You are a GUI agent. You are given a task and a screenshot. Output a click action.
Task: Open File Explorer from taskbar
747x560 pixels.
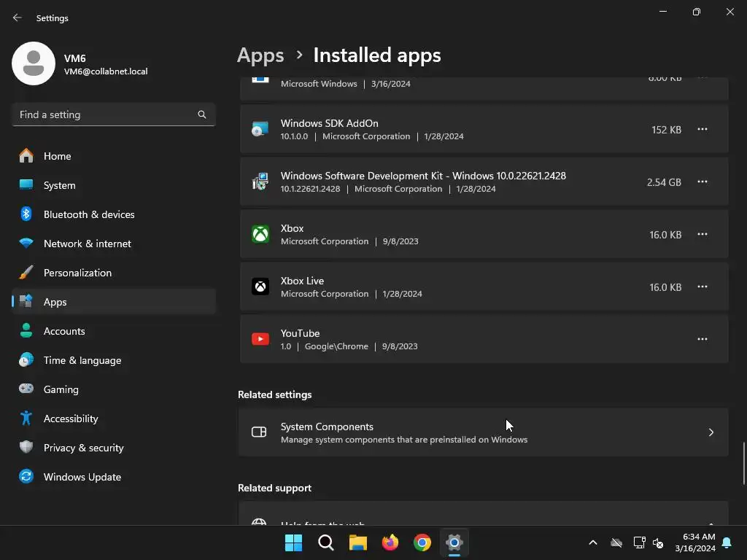[357, 542]
